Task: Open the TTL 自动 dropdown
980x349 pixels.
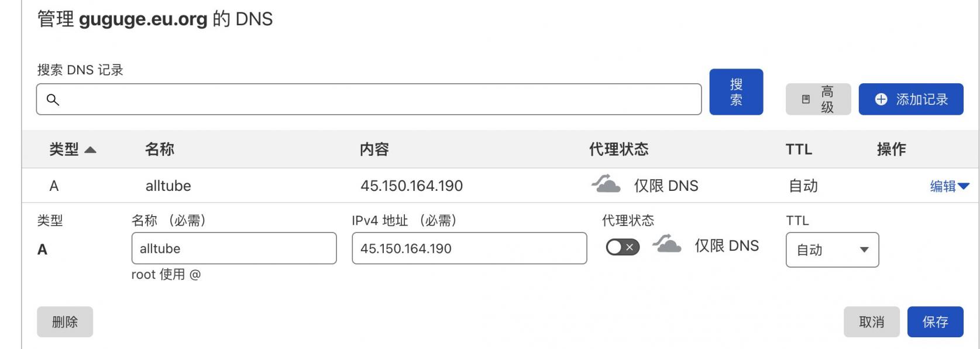Action: [x=832, y=250]
